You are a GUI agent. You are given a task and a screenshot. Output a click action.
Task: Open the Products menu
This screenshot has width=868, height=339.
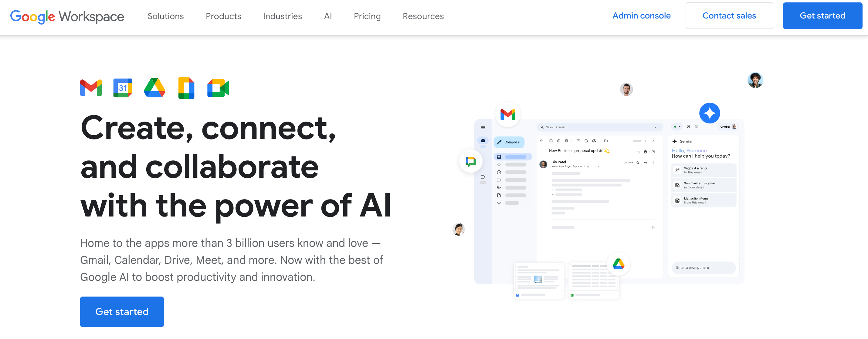point(223,16)
